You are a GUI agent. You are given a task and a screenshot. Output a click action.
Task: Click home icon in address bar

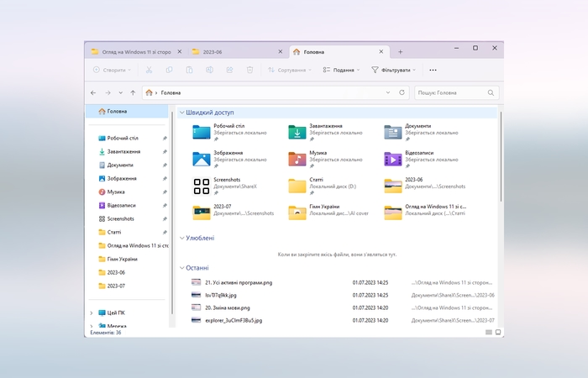click(149, 92)
